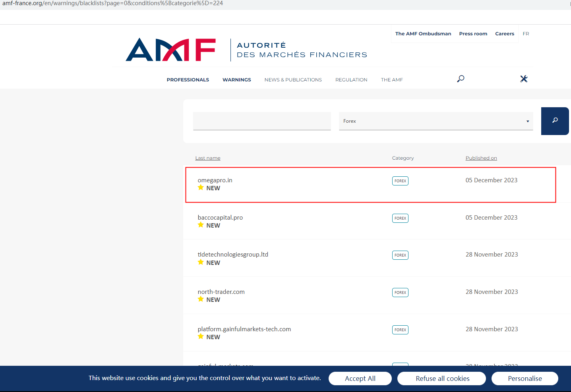Viewport: 571px width, 392px height.
Task: Select the platform.gainfulmarkets-tech.com entry name
Action: (244, 329)
